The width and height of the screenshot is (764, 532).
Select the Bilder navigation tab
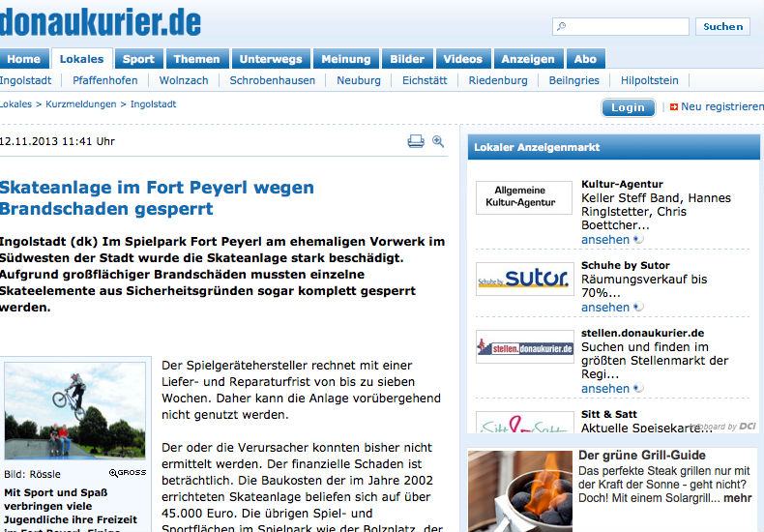coord(407,59)
